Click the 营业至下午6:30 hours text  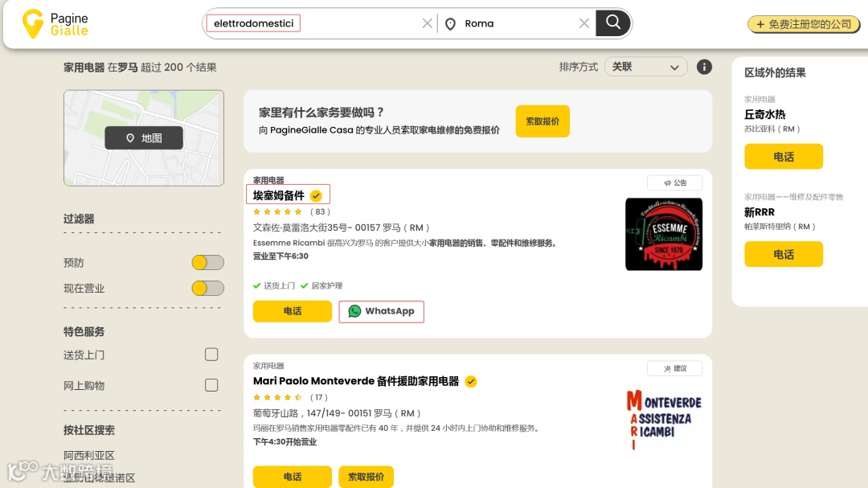pos(280,256)
